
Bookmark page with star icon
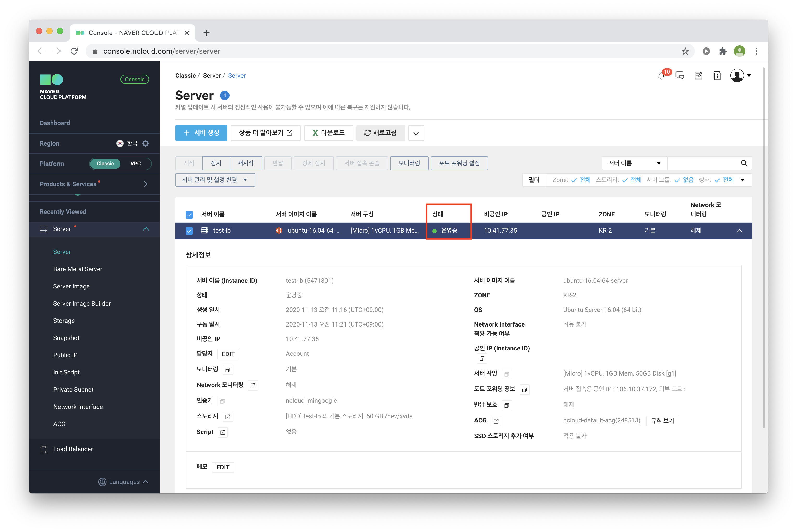point(685,51)
